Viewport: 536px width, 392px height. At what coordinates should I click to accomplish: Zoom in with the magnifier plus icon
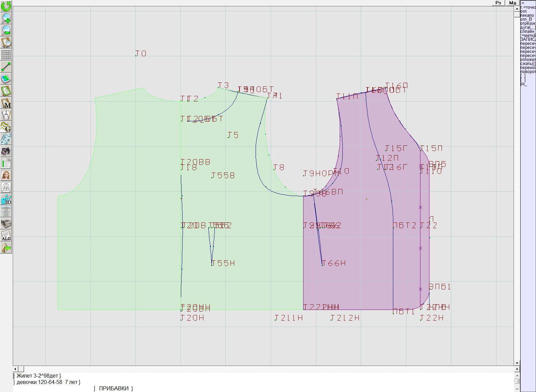click(x=6, y=18)
